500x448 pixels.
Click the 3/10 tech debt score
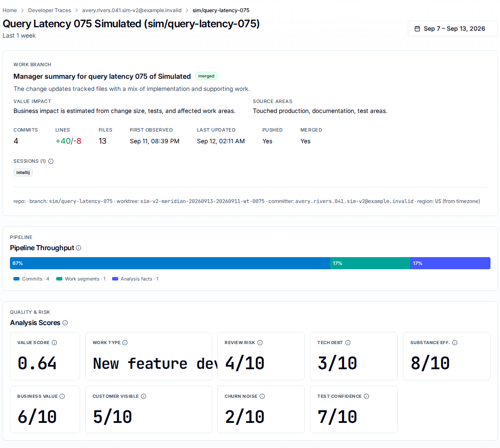(x=337, y=364)
